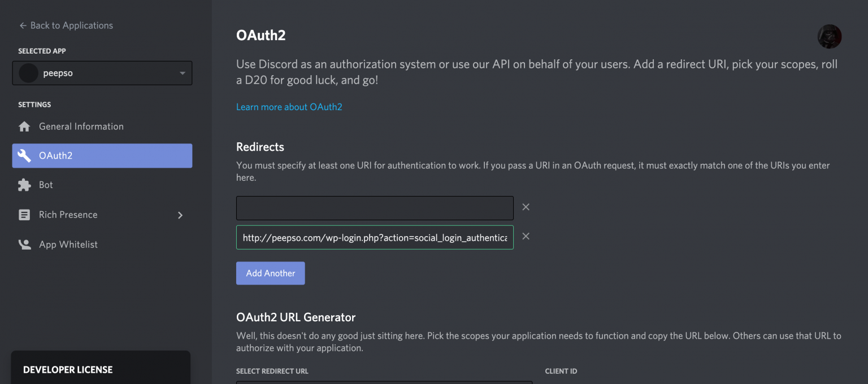
Task: Open the Learn more about OAuth2 link
Action: tap(289, 106)
